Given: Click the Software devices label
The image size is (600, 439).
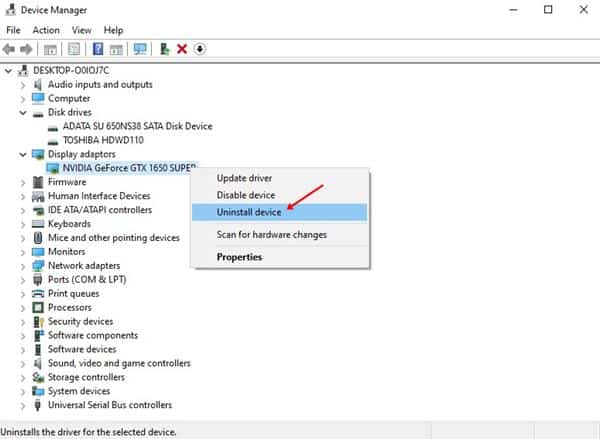Looking at the screenshot, I should [82, 349].
